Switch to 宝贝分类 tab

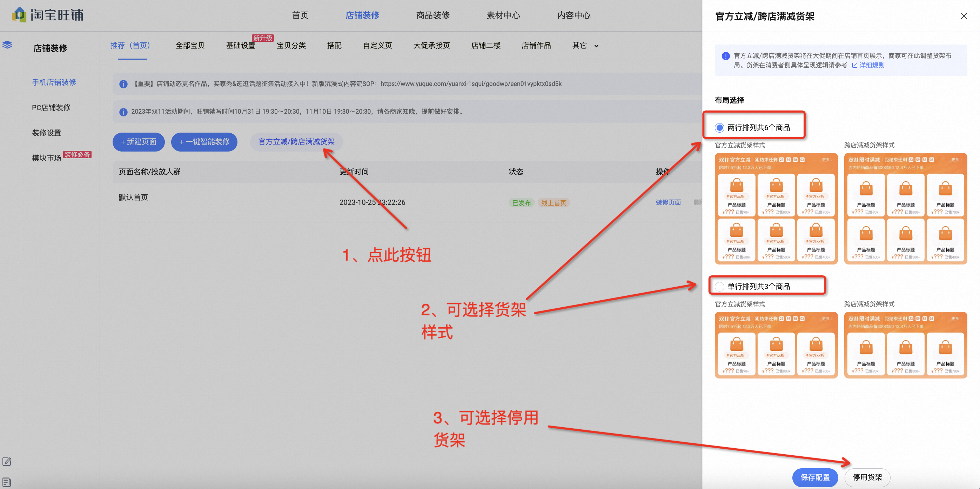click(x=291, y=46)
